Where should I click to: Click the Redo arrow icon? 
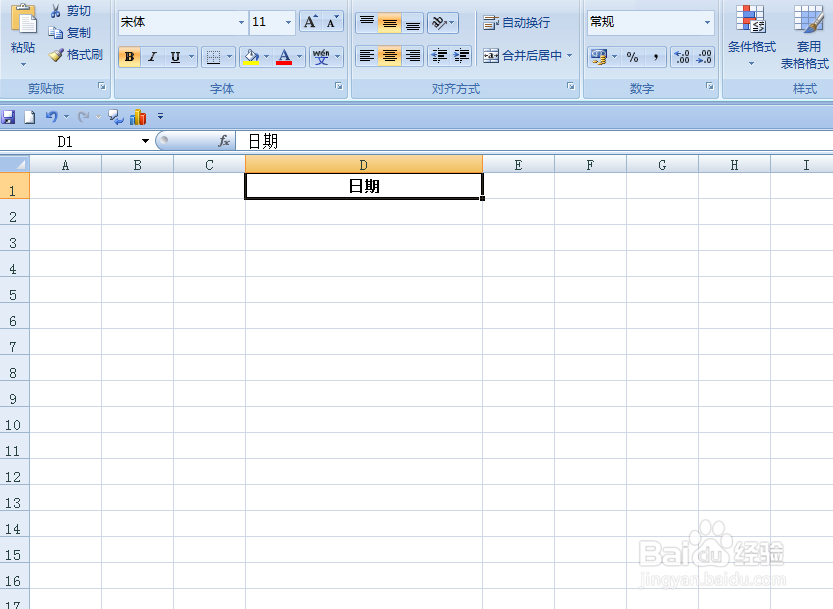click(x=83, y=116)
